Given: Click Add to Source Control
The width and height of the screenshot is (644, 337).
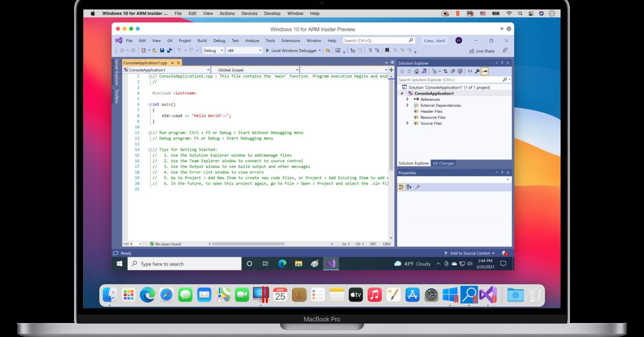Looking at the screenshot, I should [470, 253].
